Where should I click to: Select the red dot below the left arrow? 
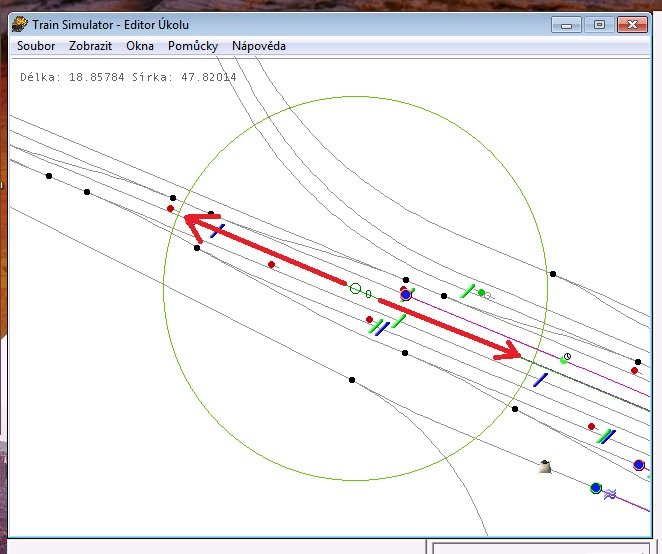pos(271,265)
